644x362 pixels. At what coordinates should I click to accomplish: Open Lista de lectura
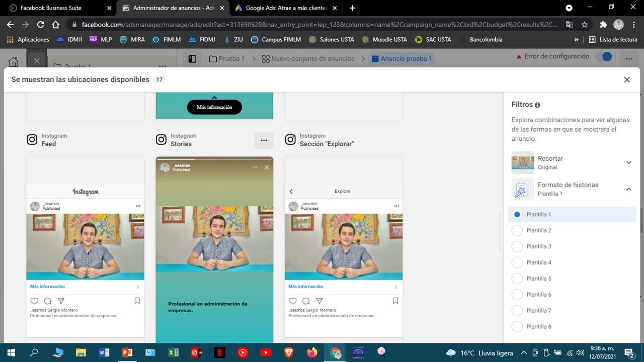coord(613,39)
